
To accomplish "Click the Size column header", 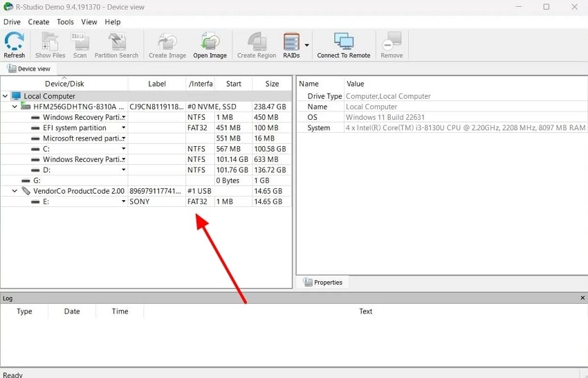I will pyautogui.click(x=272, y=84).
